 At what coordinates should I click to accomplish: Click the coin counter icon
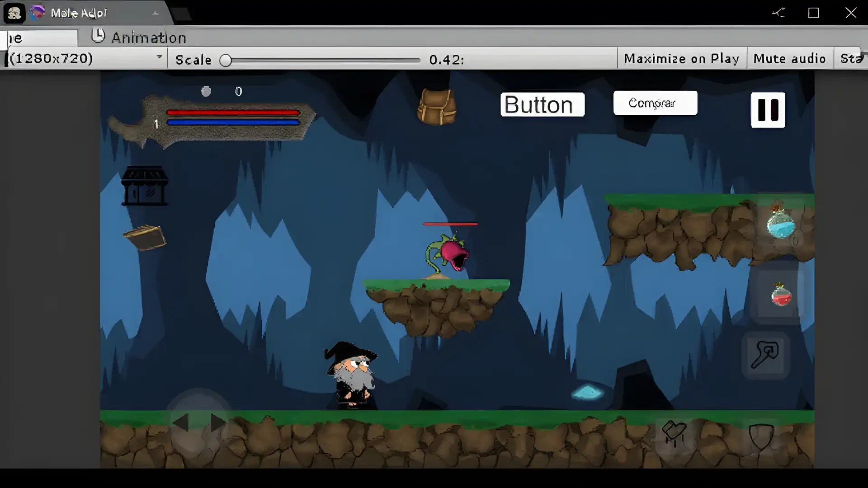pos(206,91)
